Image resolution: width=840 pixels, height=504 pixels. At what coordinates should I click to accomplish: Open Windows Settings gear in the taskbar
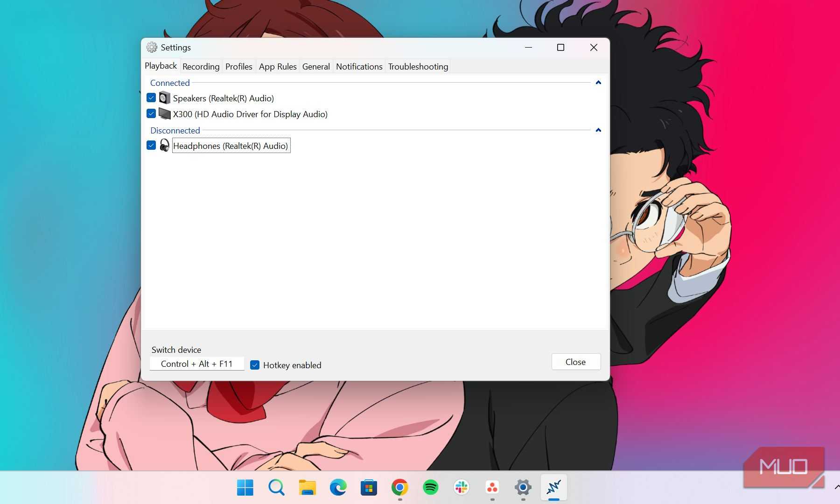523,488
